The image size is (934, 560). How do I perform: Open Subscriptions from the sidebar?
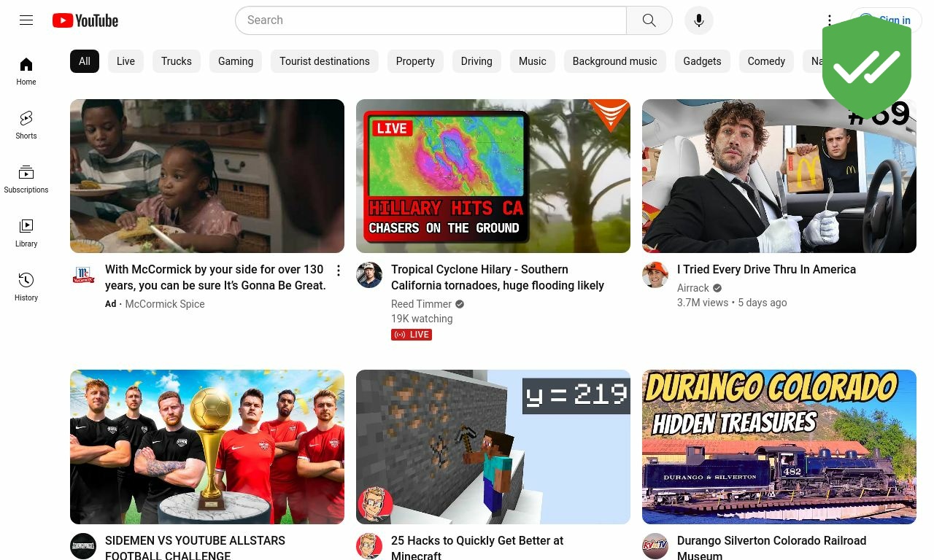coord(26,180)
